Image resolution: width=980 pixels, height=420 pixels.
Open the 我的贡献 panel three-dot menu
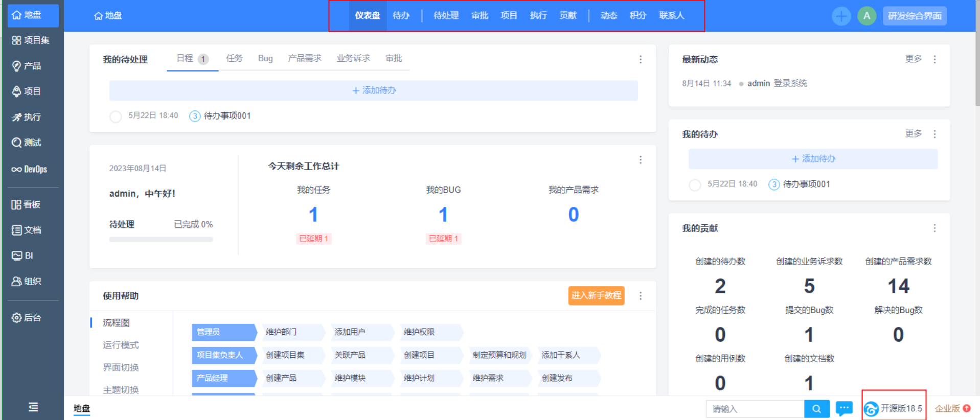point(935,228)
